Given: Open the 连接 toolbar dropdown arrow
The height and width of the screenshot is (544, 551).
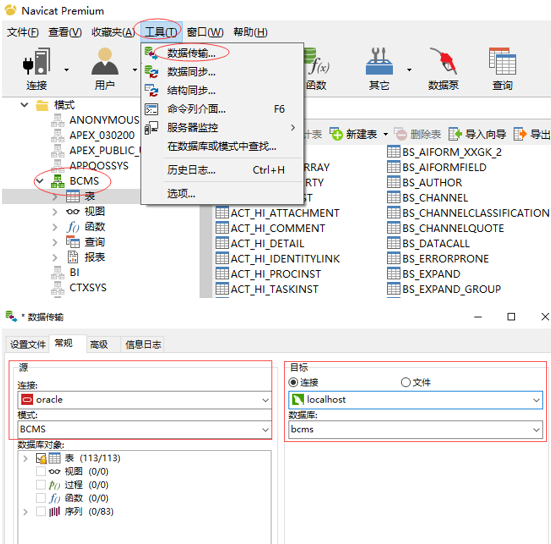Looking at the screenshot, I should [66, 70].
